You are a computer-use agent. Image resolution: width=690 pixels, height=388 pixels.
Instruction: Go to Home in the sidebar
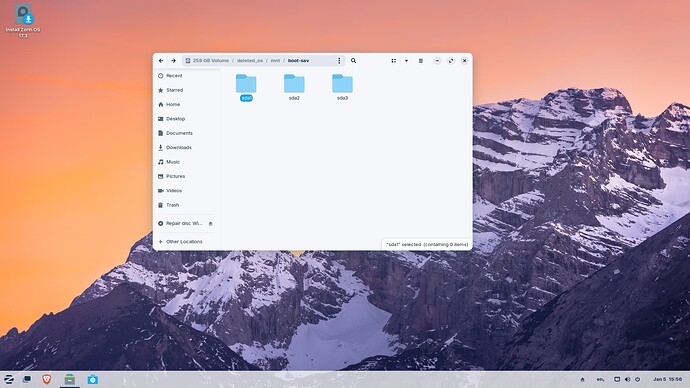(x=187, y=104)
